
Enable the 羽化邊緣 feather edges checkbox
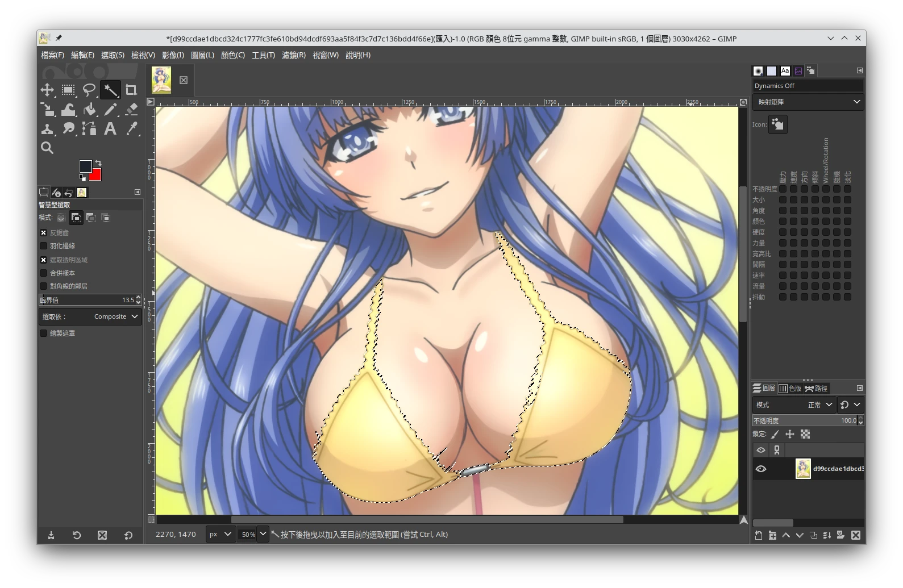43,246
